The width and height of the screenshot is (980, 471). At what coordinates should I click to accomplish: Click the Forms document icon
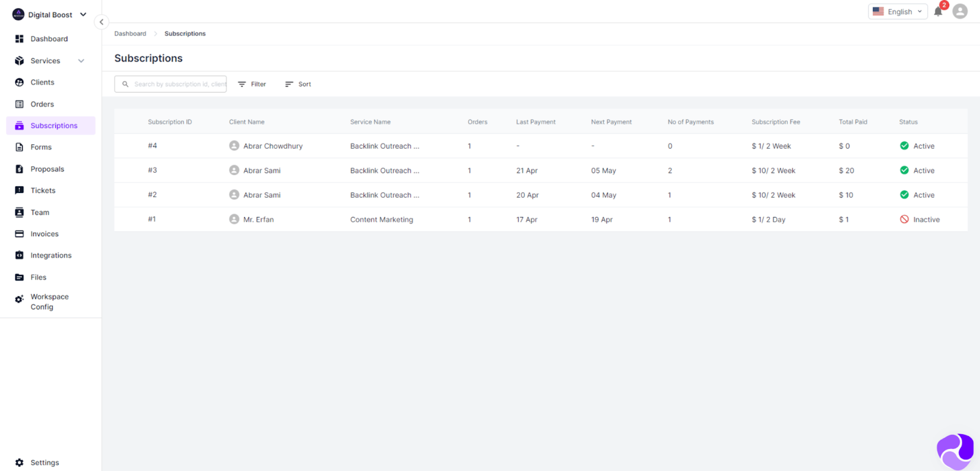pos(19,147)
